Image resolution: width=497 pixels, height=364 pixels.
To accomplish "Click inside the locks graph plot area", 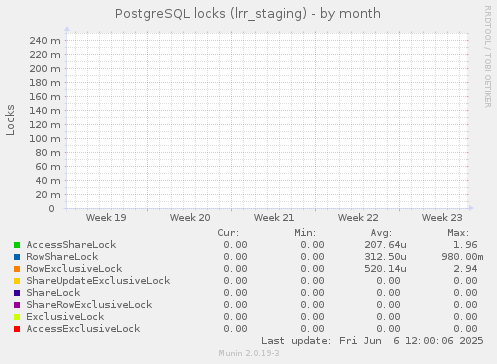I will tap(267, 120).
